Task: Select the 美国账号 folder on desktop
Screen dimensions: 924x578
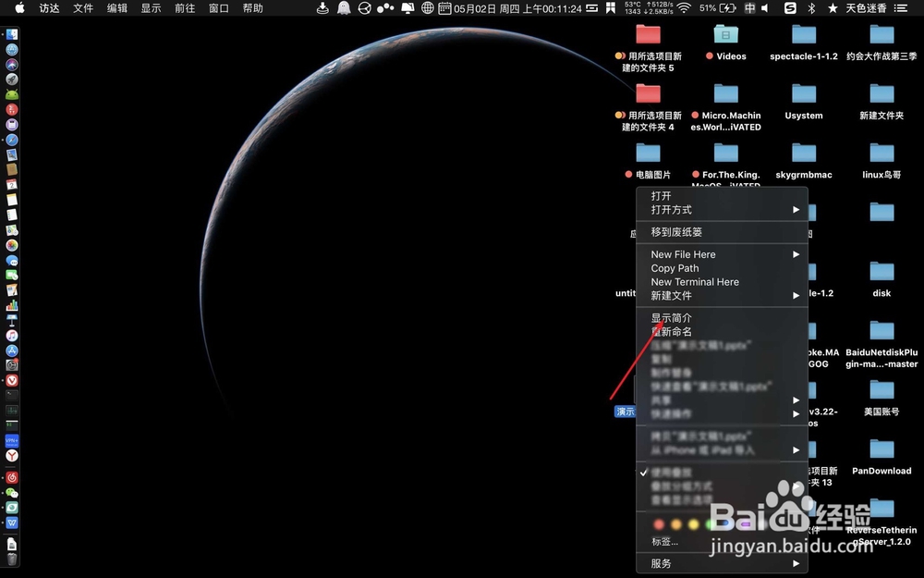Action: pos(881,390)
